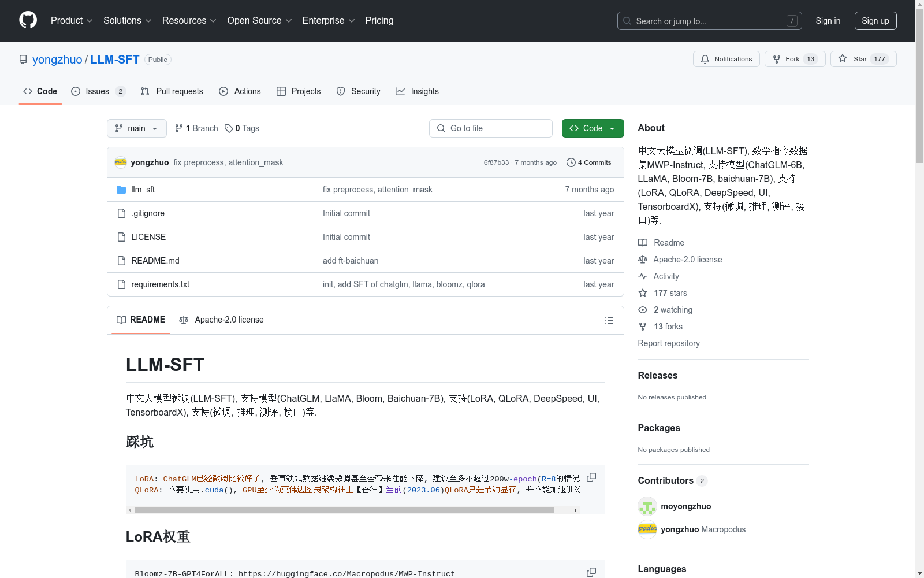Screen dimensions: 924x578
Task: Select the Code repository tab
Action: [40, 91]
